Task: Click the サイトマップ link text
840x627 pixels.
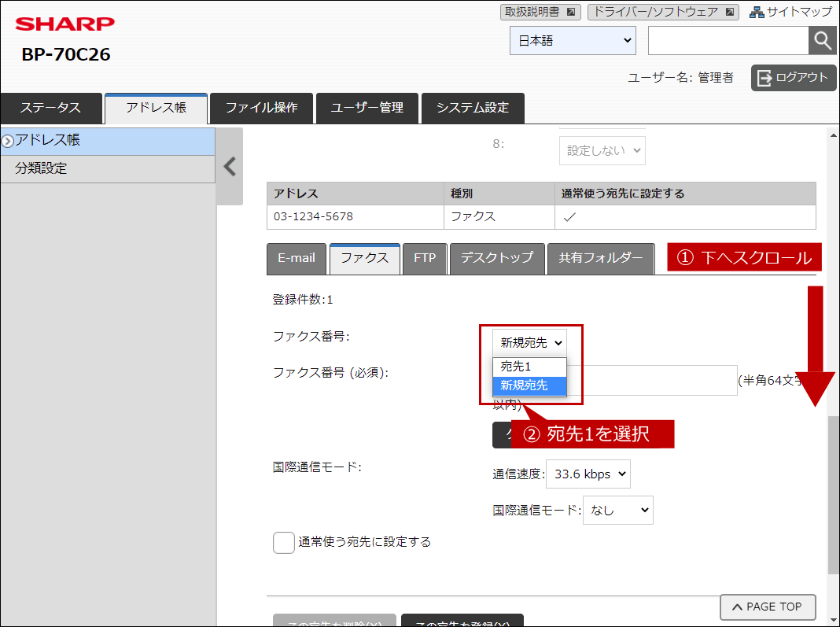Action: click(800, 12)
